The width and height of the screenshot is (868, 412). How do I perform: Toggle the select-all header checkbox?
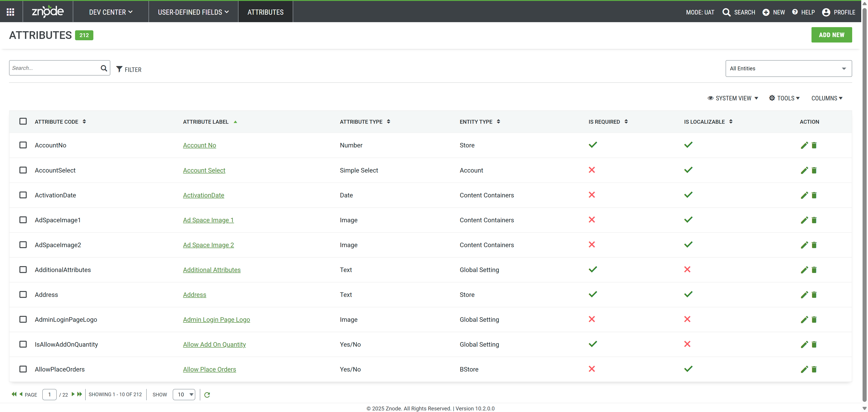click(x=23, y=121)
